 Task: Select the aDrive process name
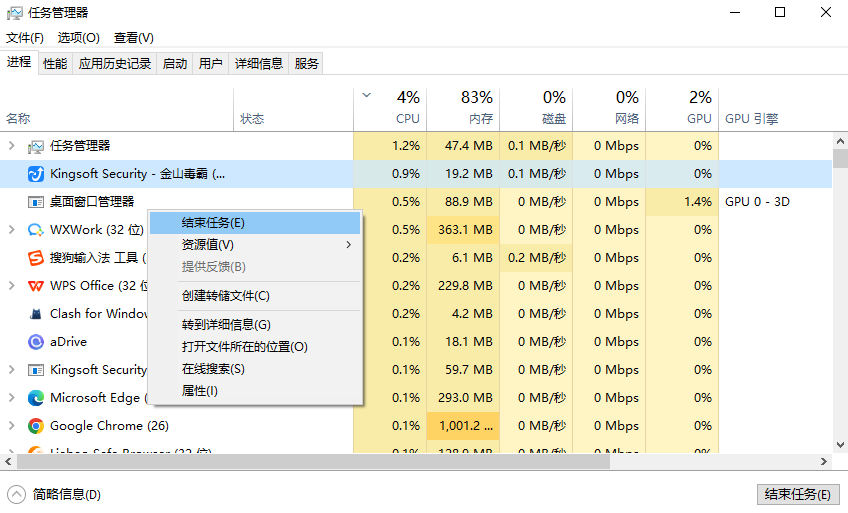[x=68, y=342]
